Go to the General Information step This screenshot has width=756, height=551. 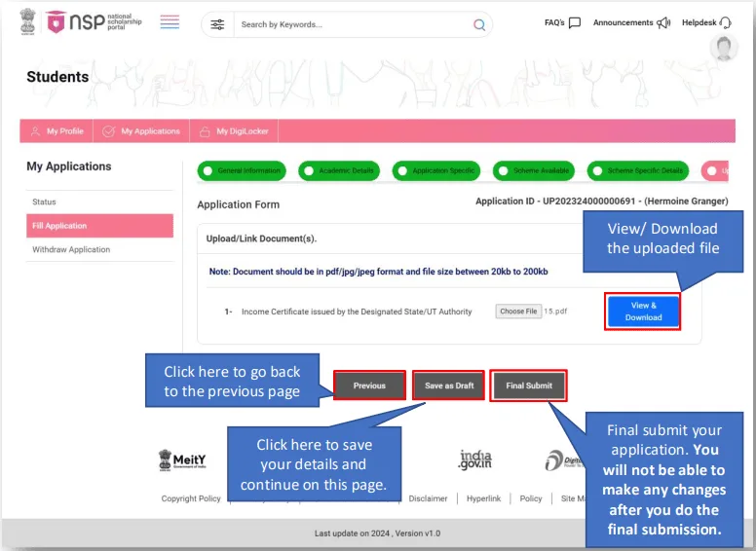(x=242, y=170)
